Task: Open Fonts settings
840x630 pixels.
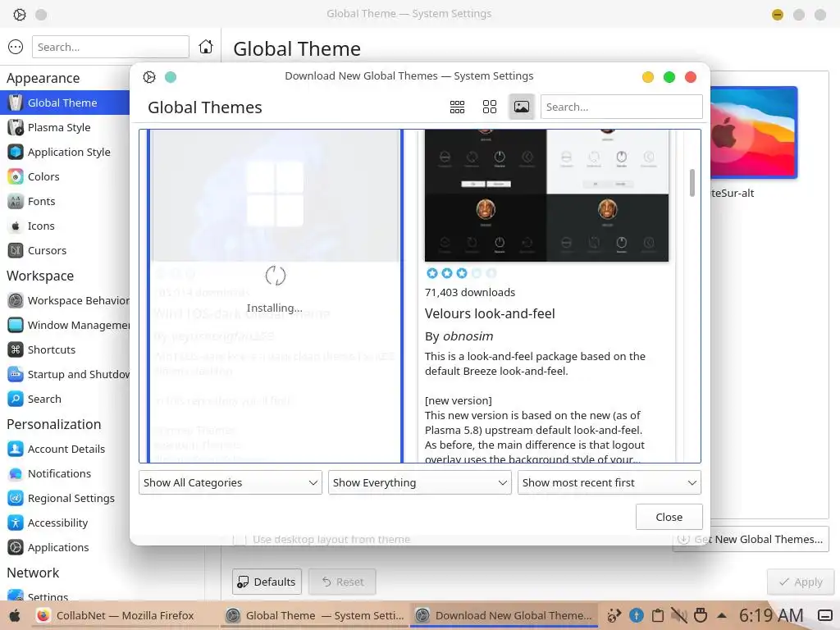Action: [65, 202]
